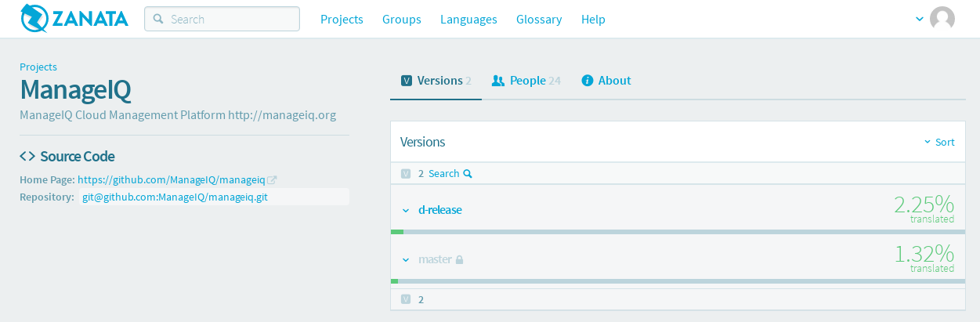The height and width of the screenshot is (322, 980).
Task: Click the ManageIQ Cloud Management Platform description
Action: [x=178, y=115]
